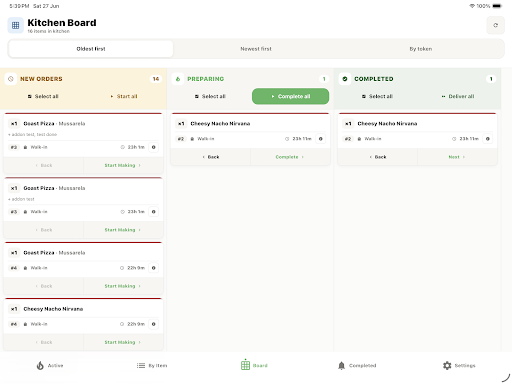Open info icon on Goast Pizza card showing 22h 9m
The height and width of the screenshot is (384, 512).
(153, 268)
